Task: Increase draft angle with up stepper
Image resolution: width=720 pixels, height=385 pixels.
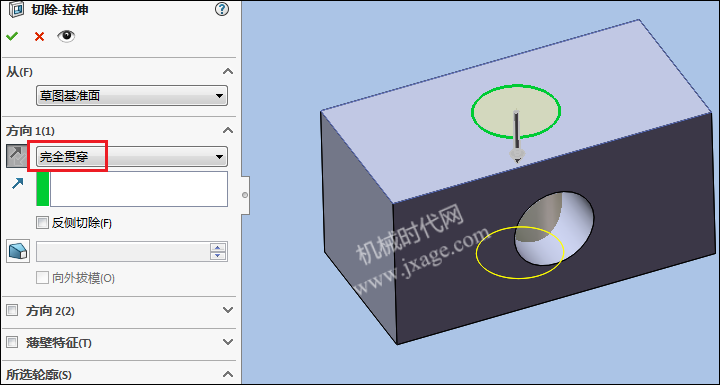Action: coord(218,248)
